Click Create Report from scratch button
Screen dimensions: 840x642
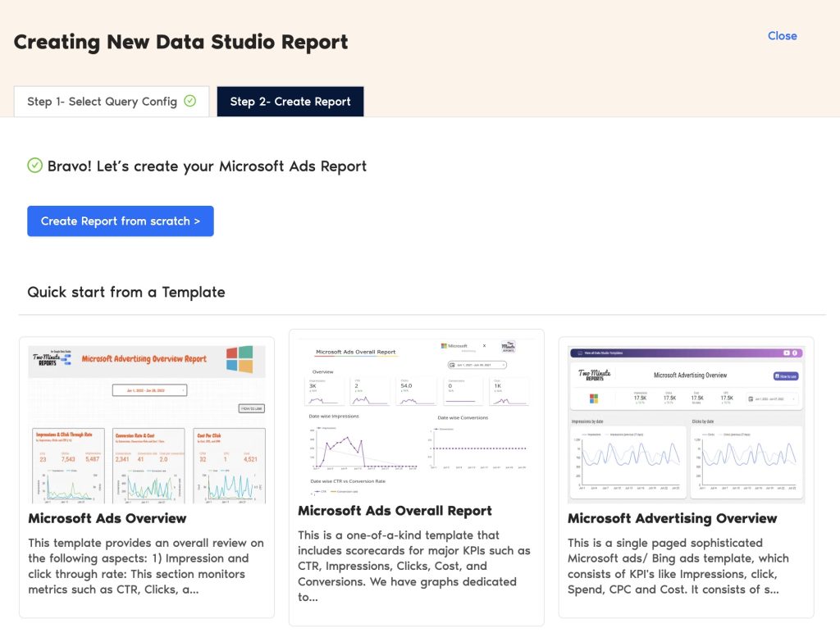click(x=121, y=221)
